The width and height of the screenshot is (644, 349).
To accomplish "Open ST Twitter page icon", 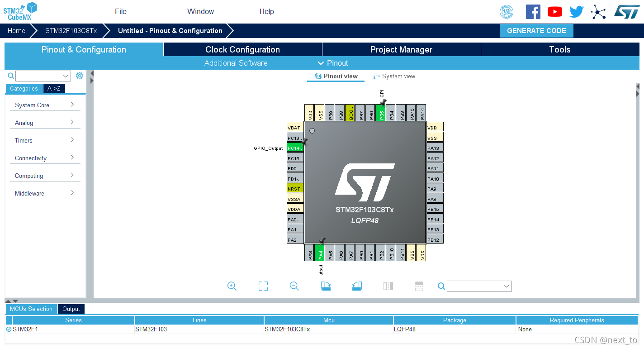I will pyautogui.click(x=577, y=12).
